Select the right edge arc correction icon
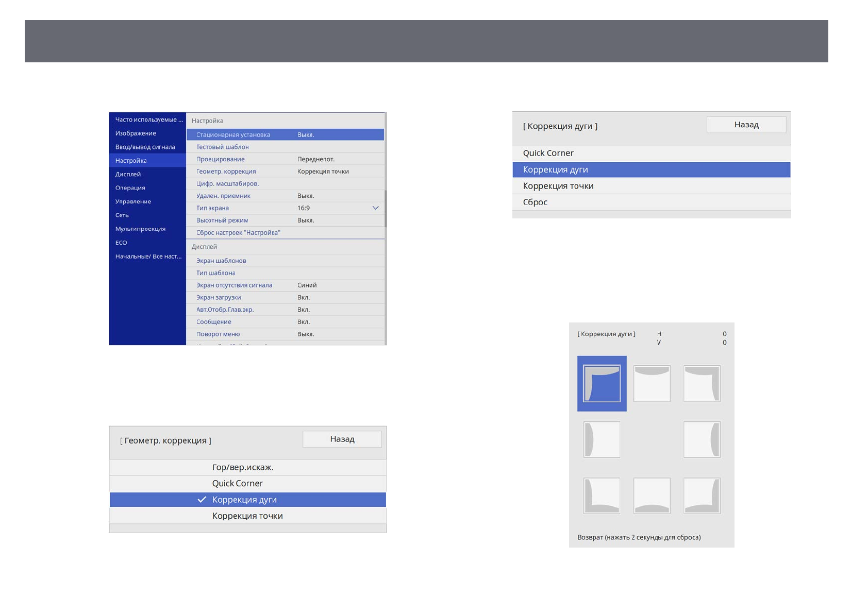 (x=702, y=439)
